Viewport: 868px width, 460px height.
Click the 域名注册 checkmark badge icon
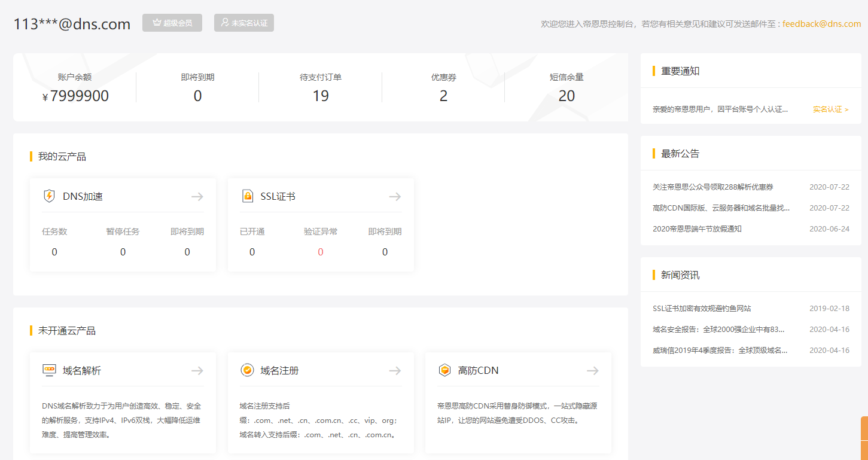[247, 370]
